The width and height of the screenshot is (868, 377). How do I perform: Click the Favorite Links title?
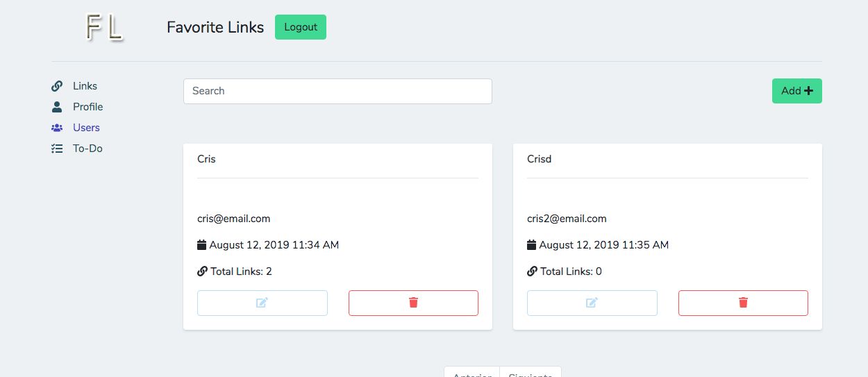[215, 27]
